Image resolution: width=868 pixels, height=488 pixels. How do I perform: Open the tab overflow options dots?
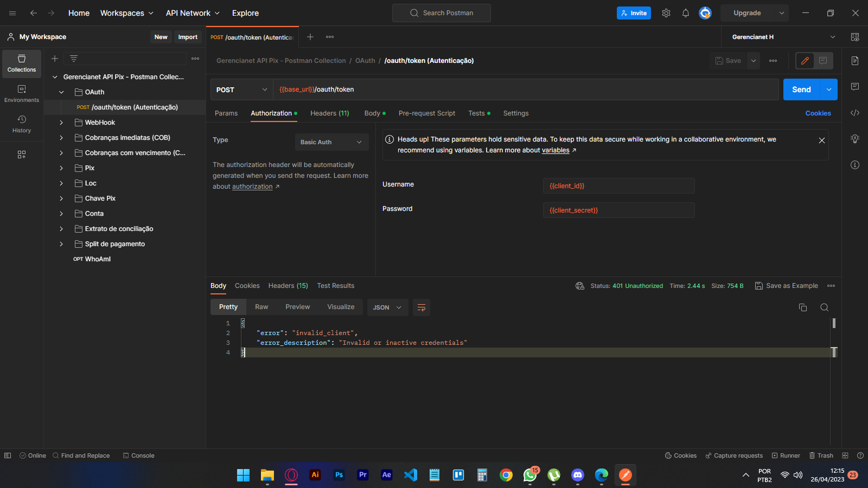330,37
